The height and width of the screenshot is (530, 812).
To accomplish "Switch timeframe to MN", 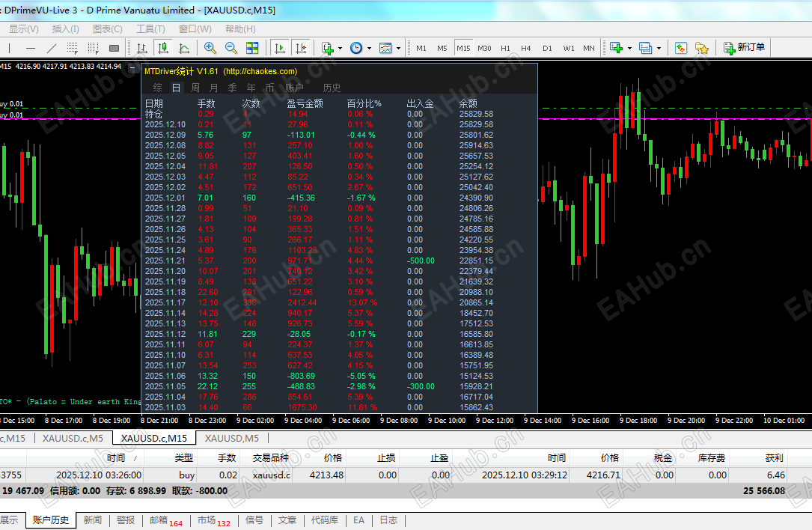I will click(x=589, y=48).
